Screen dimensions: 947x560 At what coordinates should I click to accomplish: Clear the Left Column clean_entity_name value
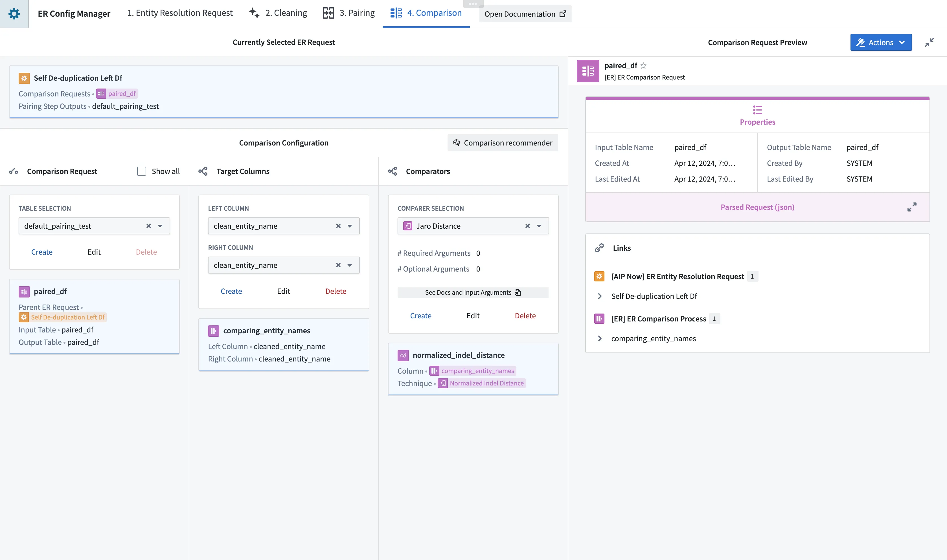(x=338, y=226)
